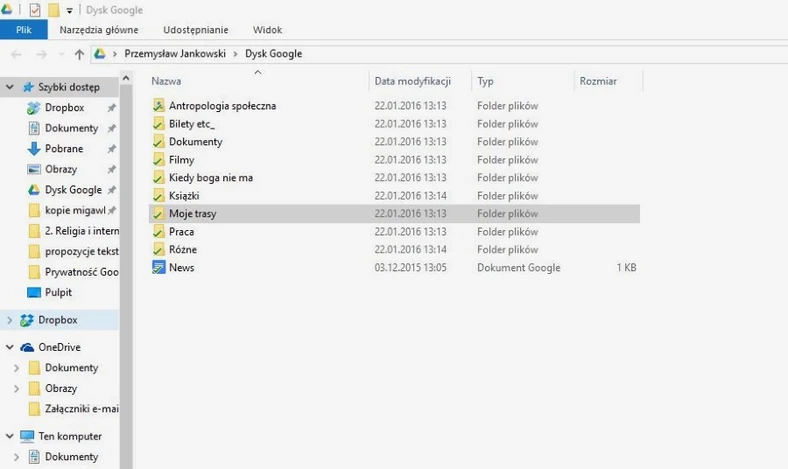This screenshot has height=469, width=788.
Task: Open the 2. Religia i intern folder shortcut
Action: tap(82, 231)
